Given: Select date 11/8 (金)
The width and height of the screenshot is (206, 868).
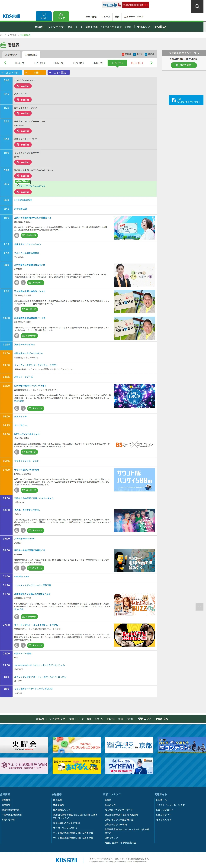Looking at the screenshot, I should click(98, 63).
